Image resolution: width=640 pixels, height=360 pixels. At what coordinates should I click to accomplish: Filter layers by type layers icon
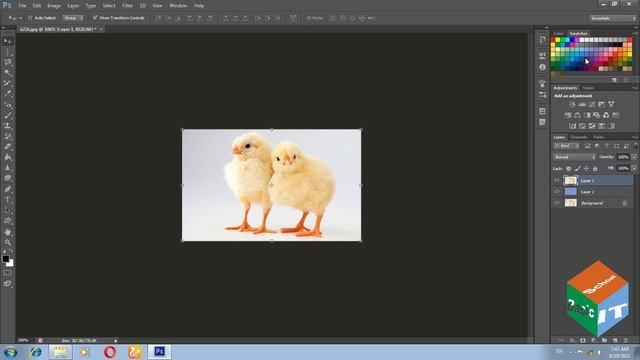[607, 146]
